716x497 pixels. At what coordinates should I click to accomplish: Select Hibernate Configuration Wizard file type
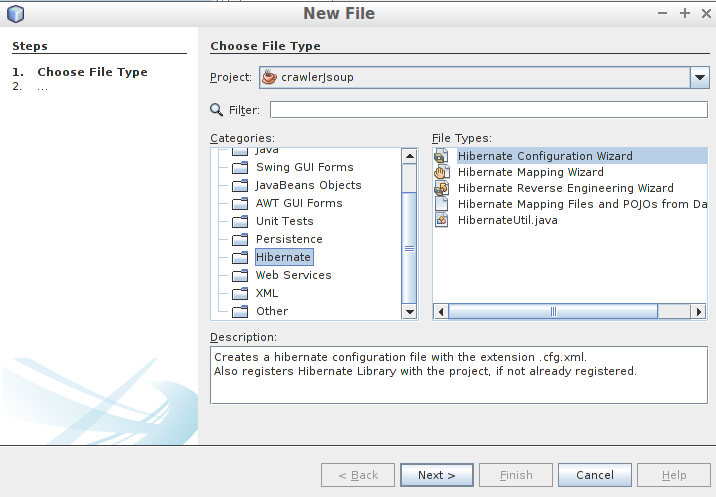point(545,156)
